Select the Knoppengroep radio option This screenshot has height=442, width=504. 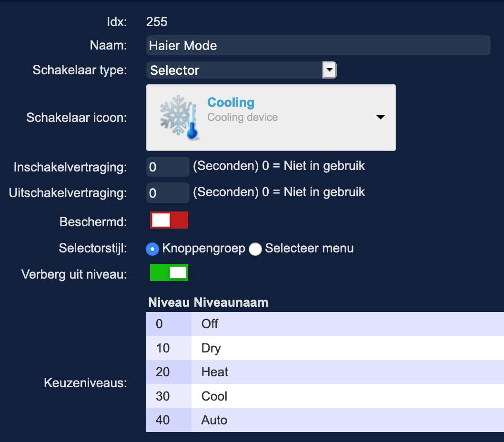click(x=152, y=249)
